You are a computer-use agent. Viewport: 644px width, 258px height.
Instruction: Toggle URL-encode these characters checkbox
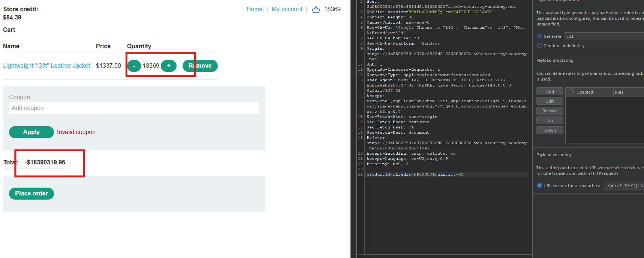coord(539,186)
